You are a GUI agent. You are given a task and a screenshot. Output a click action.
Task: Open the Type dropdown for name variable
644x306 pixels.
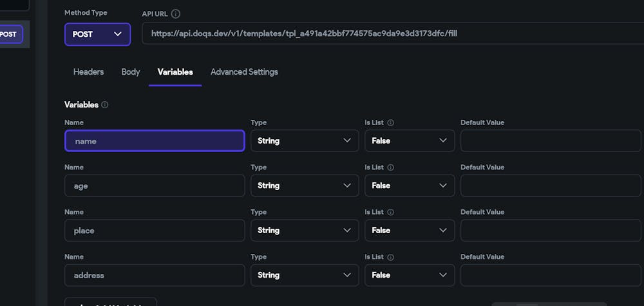304,140
